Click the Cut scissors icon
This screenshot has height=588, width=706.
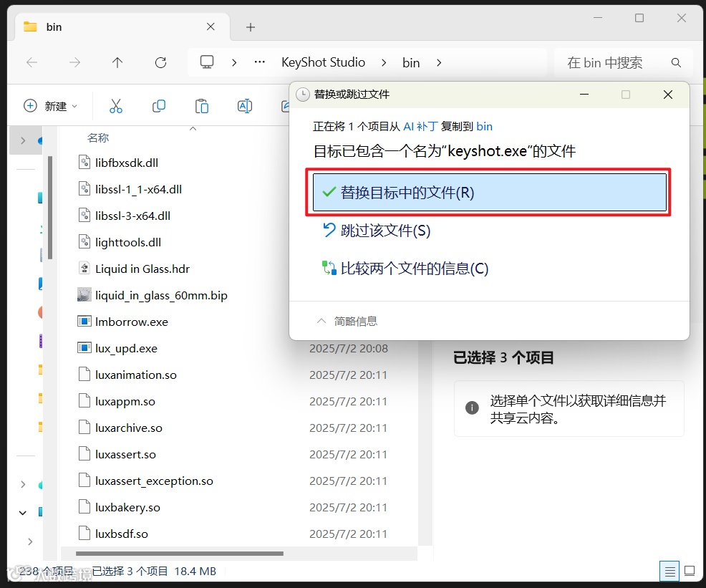click(116, 106)
